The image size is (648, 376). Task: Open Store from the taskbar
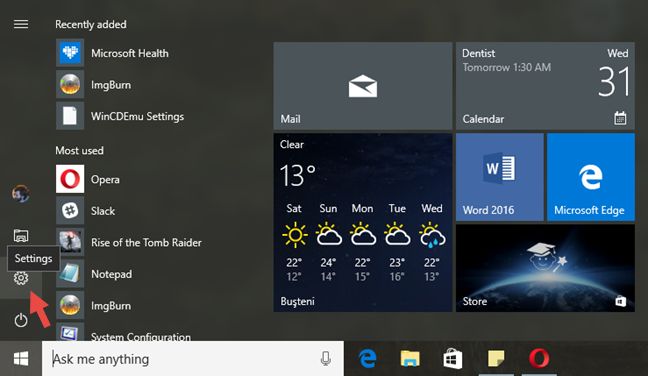coord(453,359)
